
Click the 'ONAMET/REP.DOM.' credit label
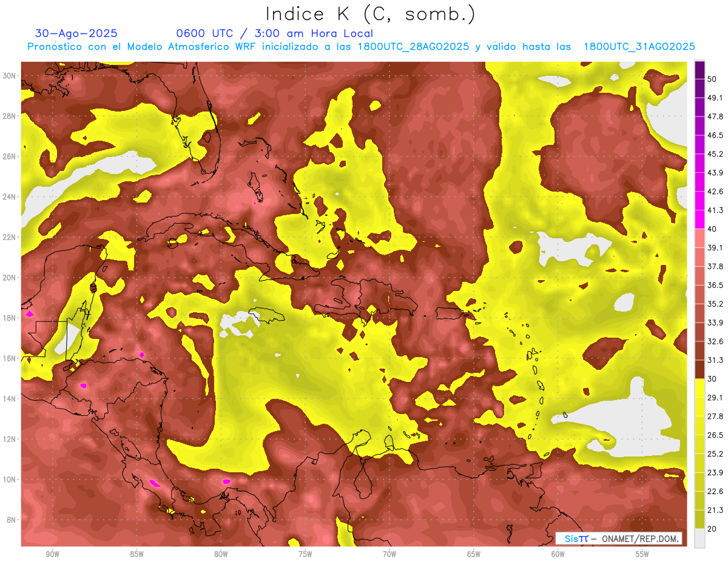(641, 539)
